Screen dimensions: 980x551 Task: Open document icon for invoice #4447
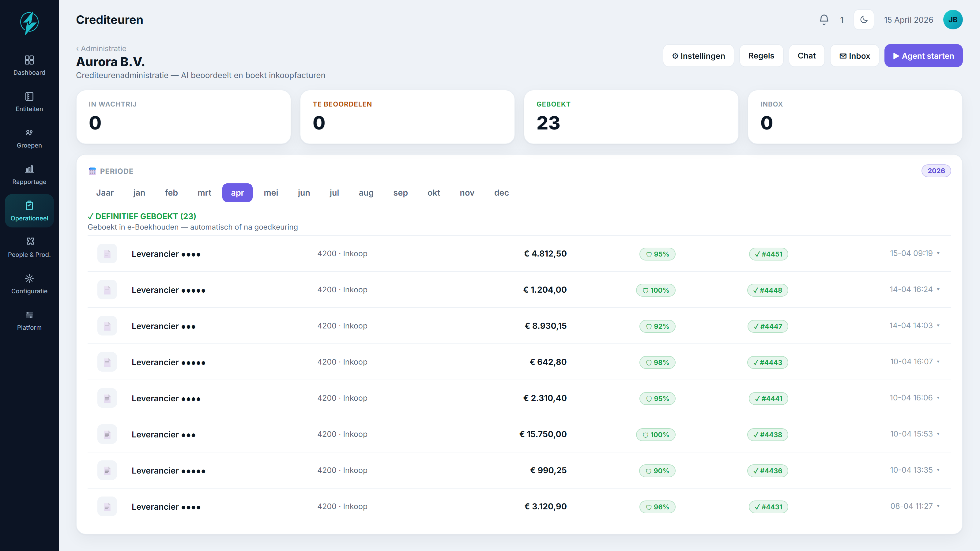point(107,326)
